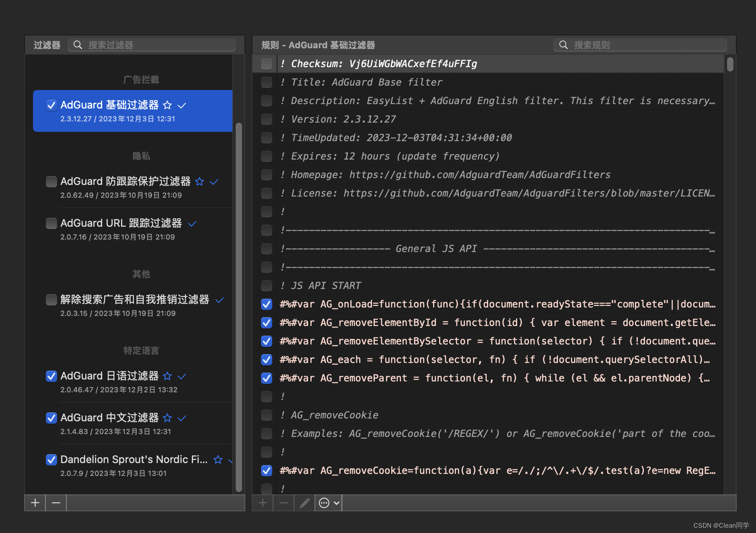Uncheck the AG_removeCookie=function rule checkbox
The height and width of the screenshot is (533, 756).
(x=267, y=471)
